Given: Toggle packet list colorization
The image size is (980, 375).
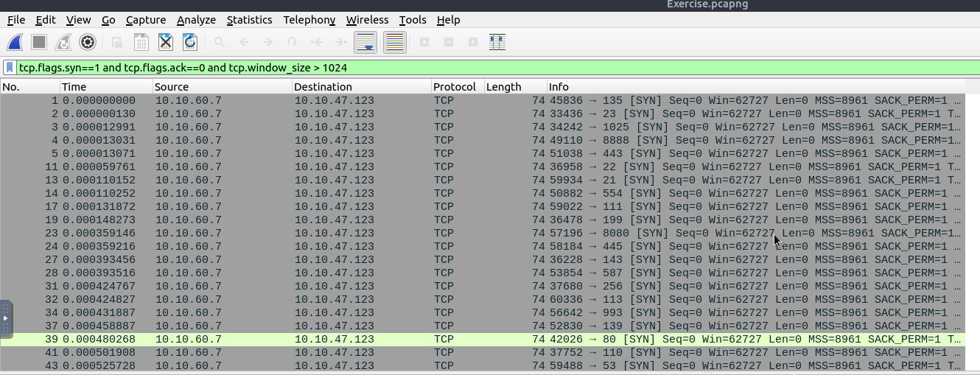Looking at the screenshot, I should click(395, 43).
